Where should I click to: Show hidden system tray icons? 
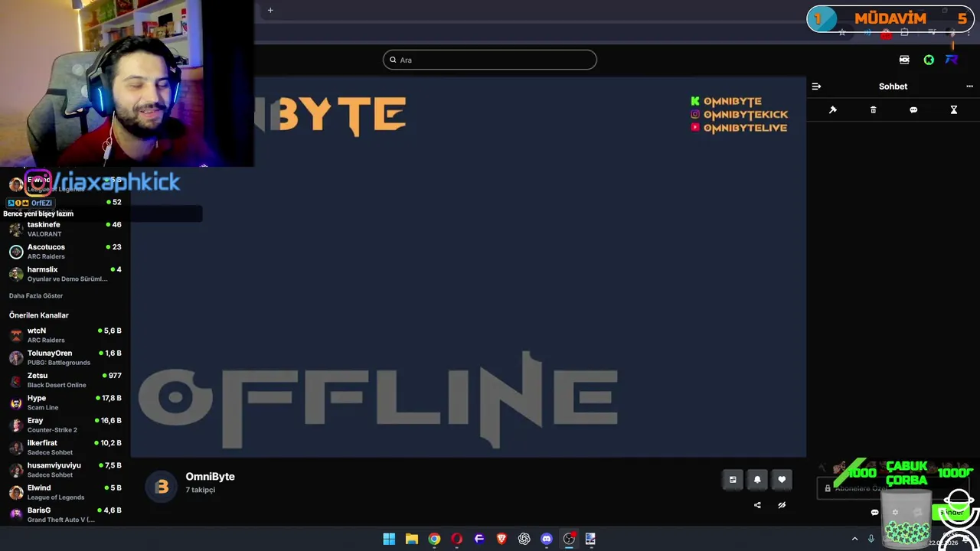[854, 539]
